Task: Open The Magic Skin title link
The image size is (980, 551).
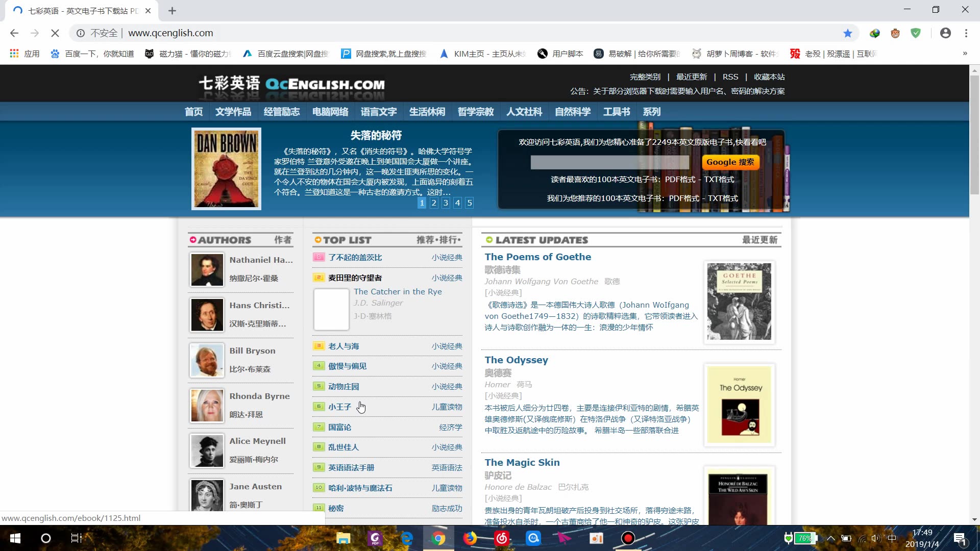Action: pyautogui.click(x=522, y=463)
